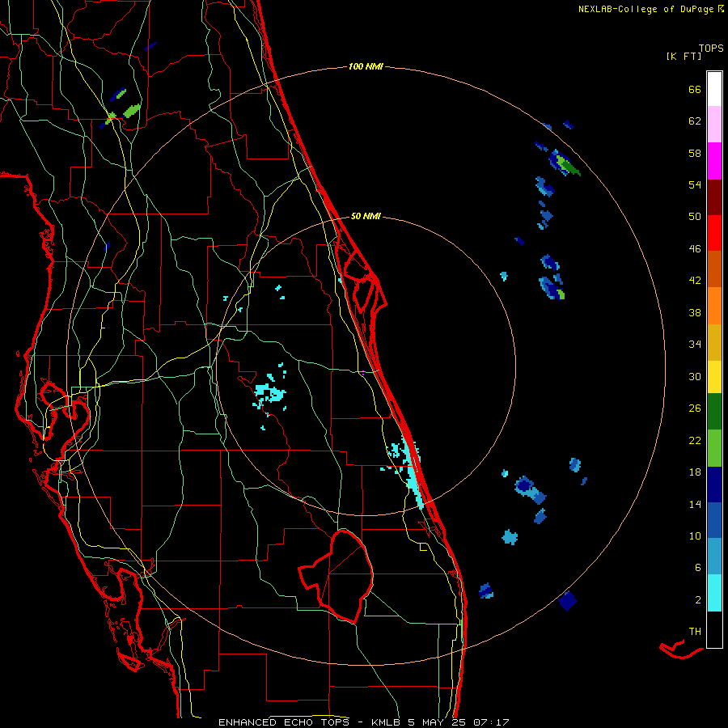
Task: Click the legend value 18
Action: point(695,472)
